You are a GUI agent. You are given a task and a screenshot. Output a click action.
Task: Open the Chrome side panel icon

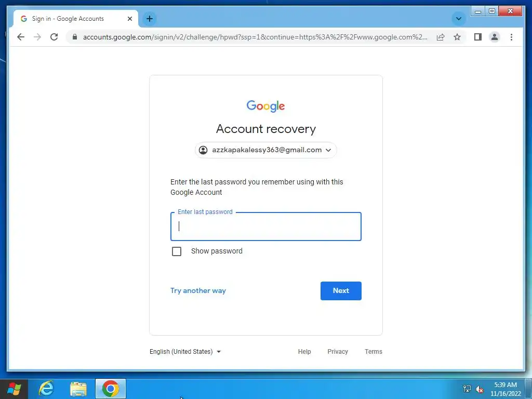[478, 37]
